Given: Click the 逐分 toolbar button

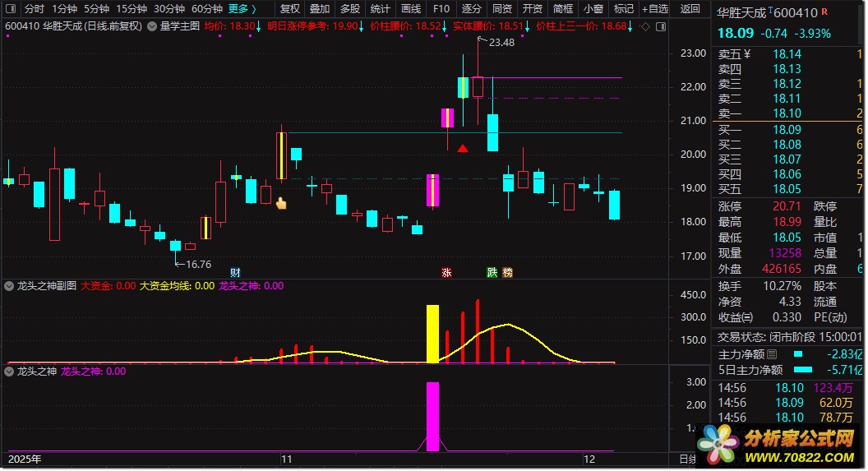Looking at the screenshot, I should click(x=472, y=9).
